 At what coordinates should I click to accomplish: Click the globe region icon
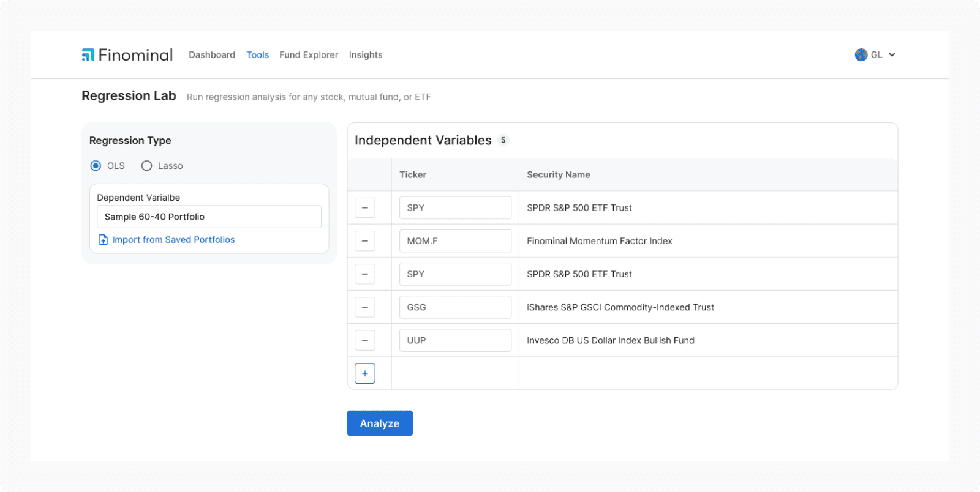tap(861, 55)
